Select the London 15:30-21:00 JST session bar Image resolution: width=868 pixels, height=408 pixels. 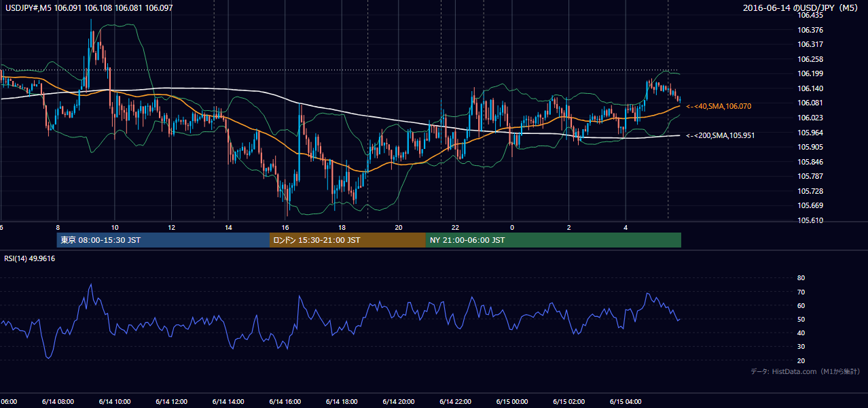(x=348, y=240)
